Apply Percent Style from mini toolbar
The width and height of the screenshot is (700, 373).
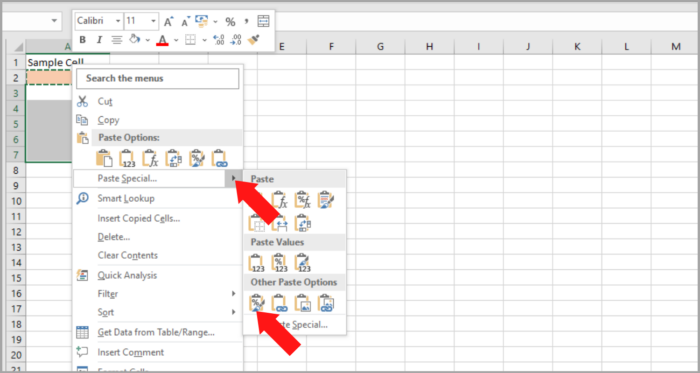click(x=230, y=21)
